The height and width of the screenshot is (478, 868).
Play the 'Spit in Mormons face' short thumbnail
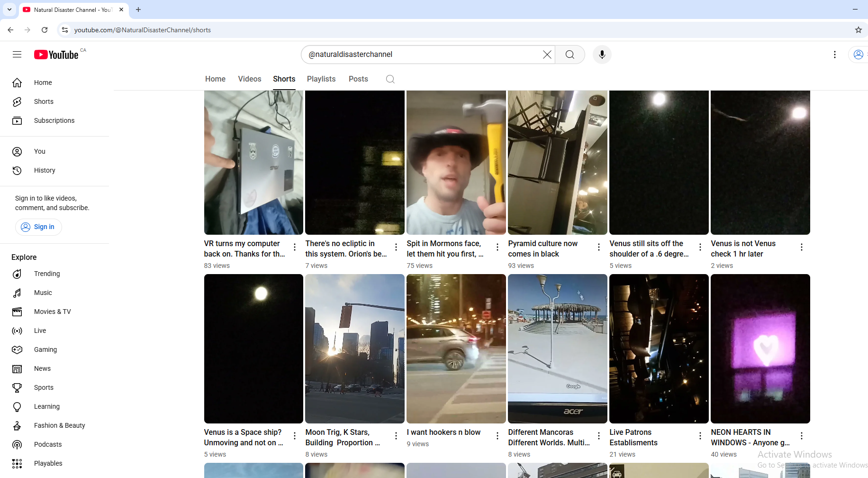click(x=456, y=162)
